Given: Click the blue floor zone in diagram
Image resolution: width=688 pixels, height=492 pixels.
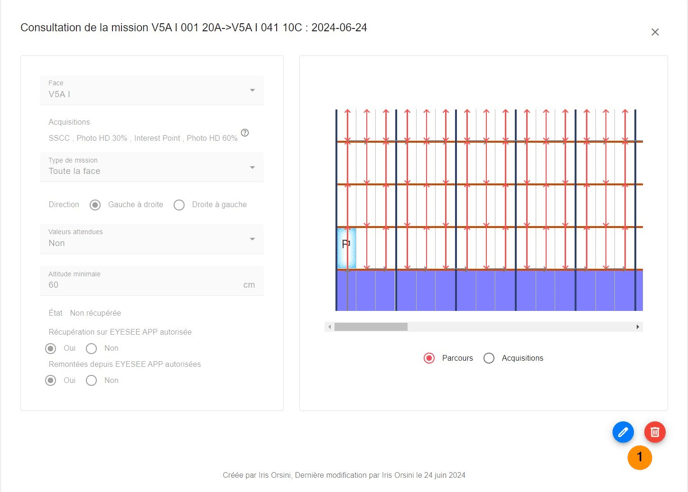Looking at the screenshot, I should click(x=490, y=290).
